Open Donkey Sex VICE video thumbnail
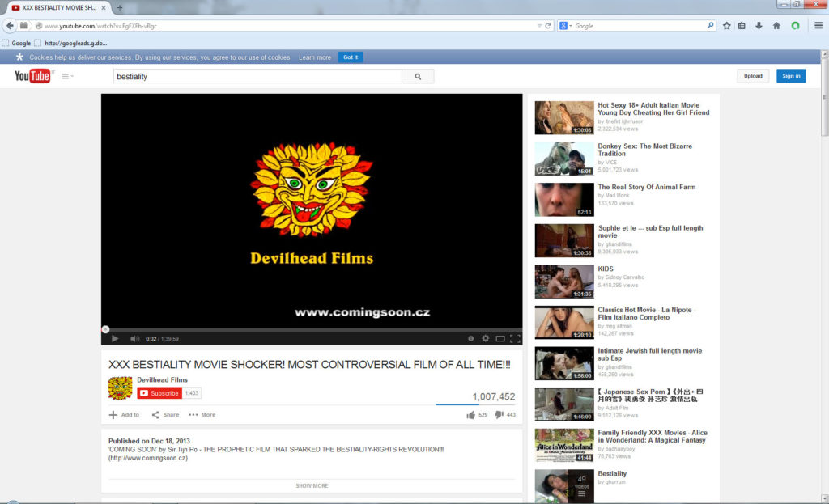This screenshot has width=829, height=504. [x=564, y=159]
